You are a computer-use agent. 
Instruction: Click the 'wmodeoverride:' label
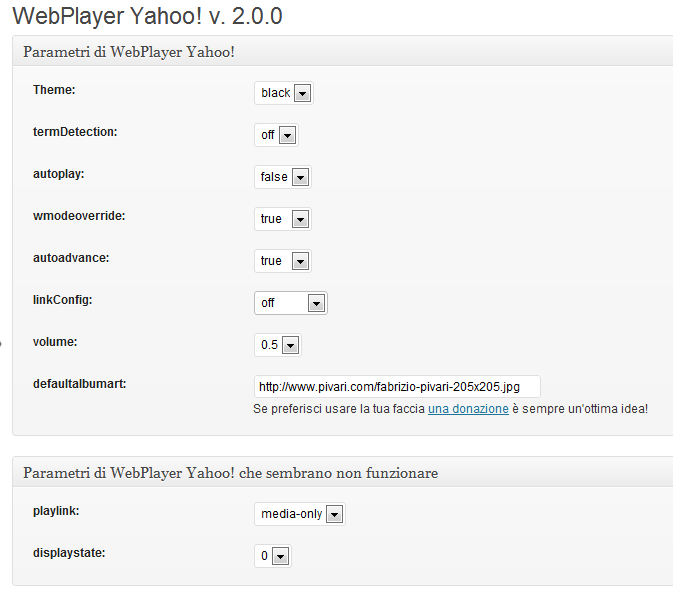coord(79,216)
